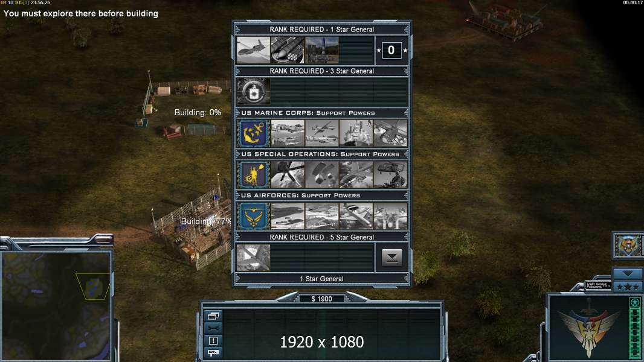Toggle the exclamation alert beacon button
Image resolution: width=644 pixels, height=362 pixels.
click(213, 340)
